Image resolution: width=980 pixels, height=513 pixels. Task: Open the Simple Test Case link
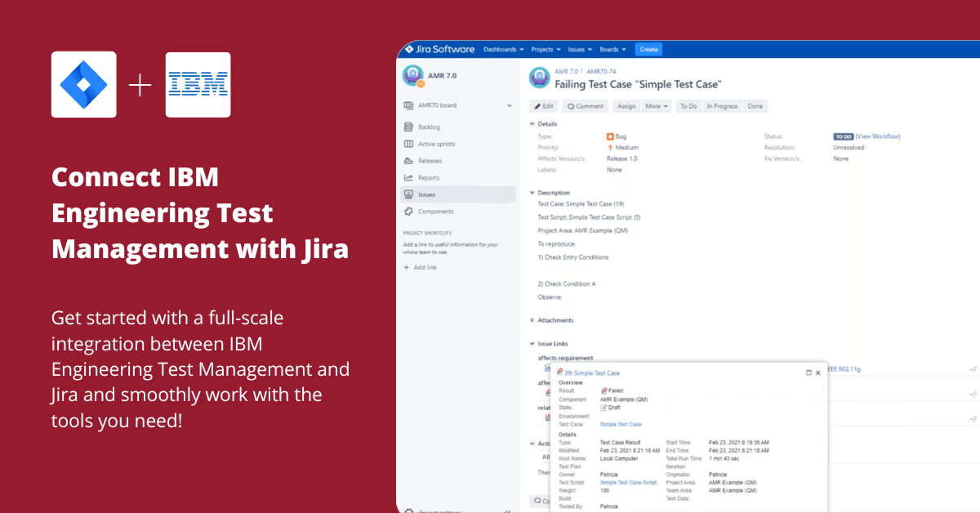point(621,424)
